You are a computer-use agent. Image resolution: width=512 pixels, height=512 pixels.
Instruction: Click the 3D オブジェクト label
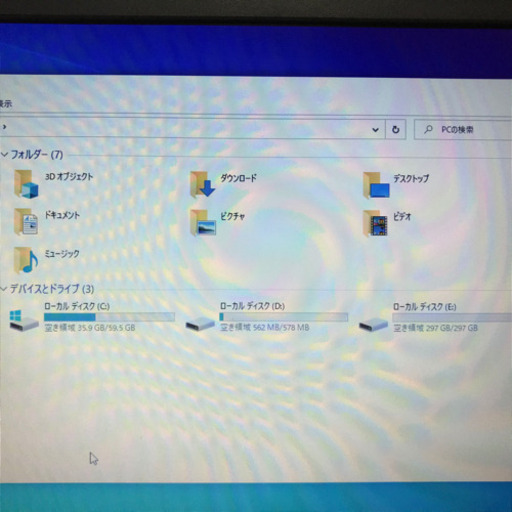tap(69, 177)
